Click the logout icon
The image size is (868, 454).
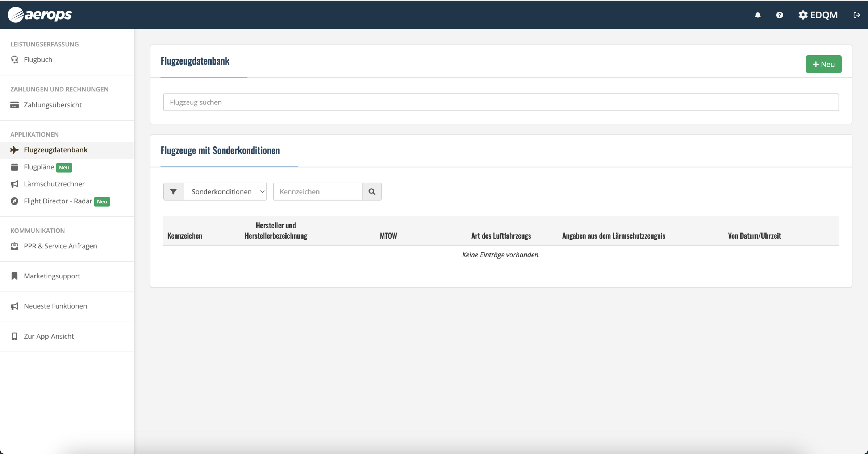pyautogui.click(x=856, y=15)
